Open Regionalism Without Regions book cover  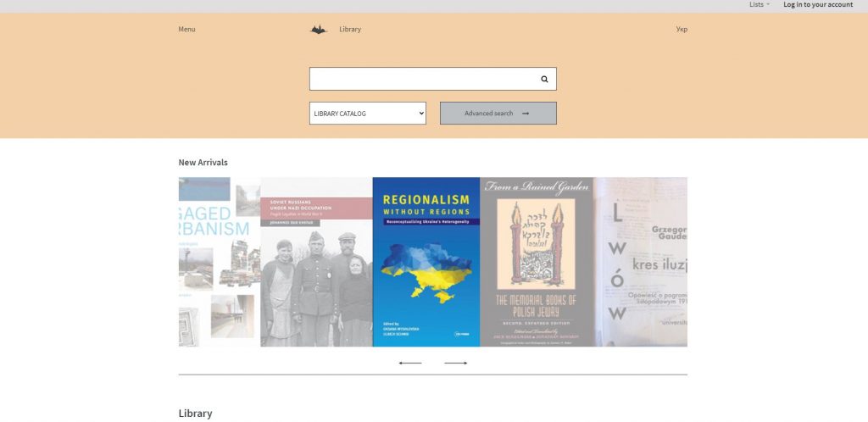pos(426,262)
